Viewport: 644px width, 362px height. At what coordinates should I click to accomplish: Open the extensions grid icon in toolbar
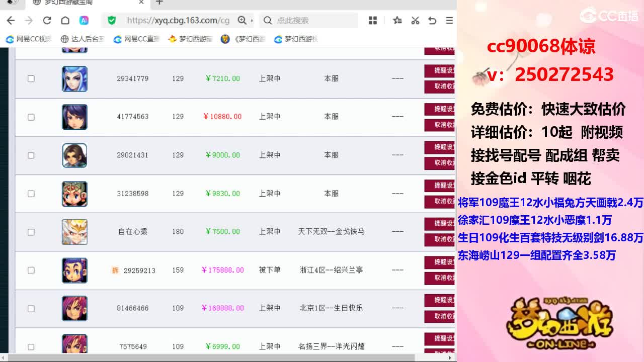tap(373, 21)
